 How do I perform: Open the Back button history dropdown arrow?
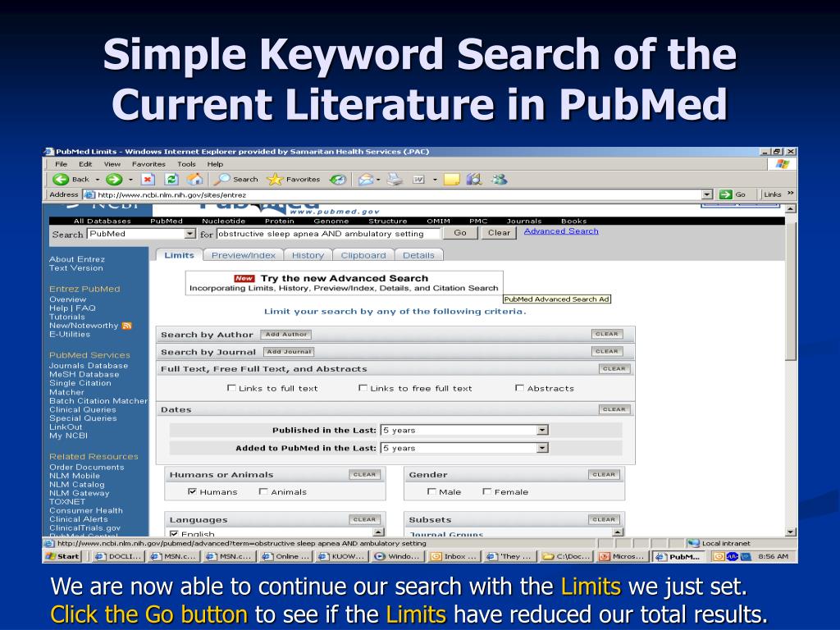click(98, 180)
